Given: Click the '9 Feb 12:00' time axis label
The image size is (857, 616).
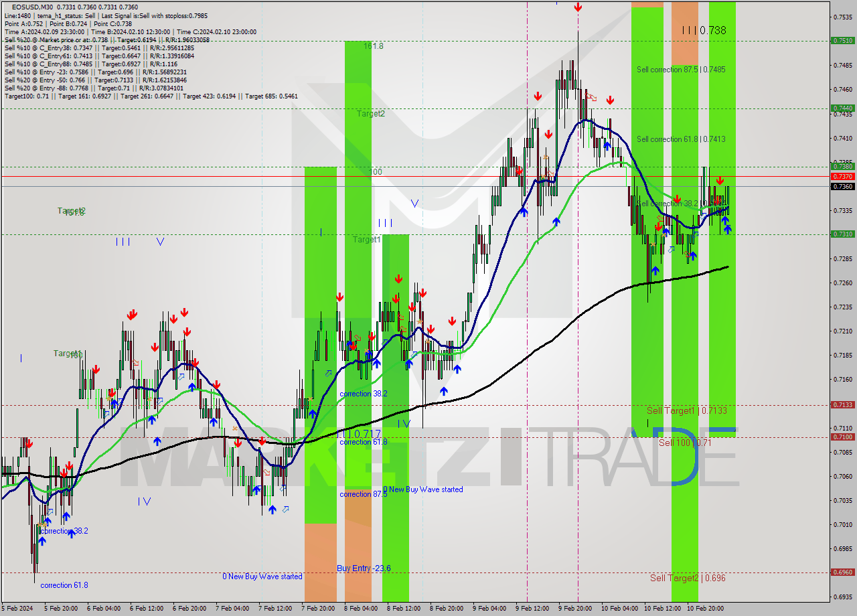Looking at the screenshot, I should tap(532, 609).
